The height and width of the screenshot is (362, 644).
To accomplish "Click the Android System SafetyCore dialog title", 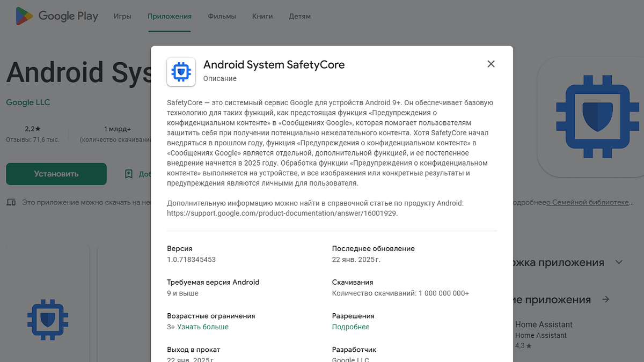I will tap(274, 65).
